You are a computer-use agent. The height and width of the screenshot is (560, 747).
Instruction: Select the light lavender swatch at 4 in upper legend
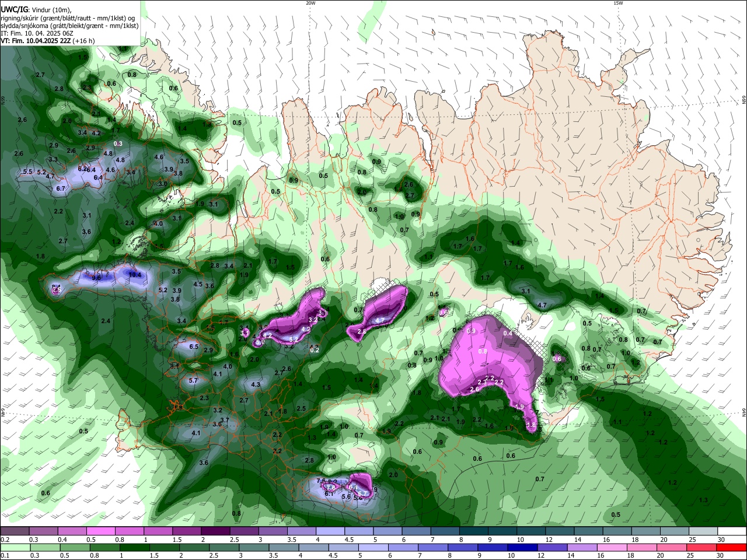click(x=330, y=531)
